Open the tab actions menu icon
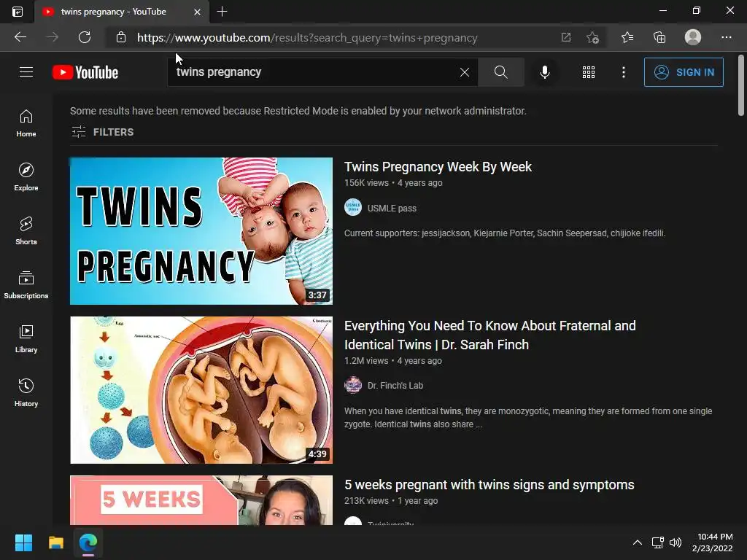 tap(18, 12)
